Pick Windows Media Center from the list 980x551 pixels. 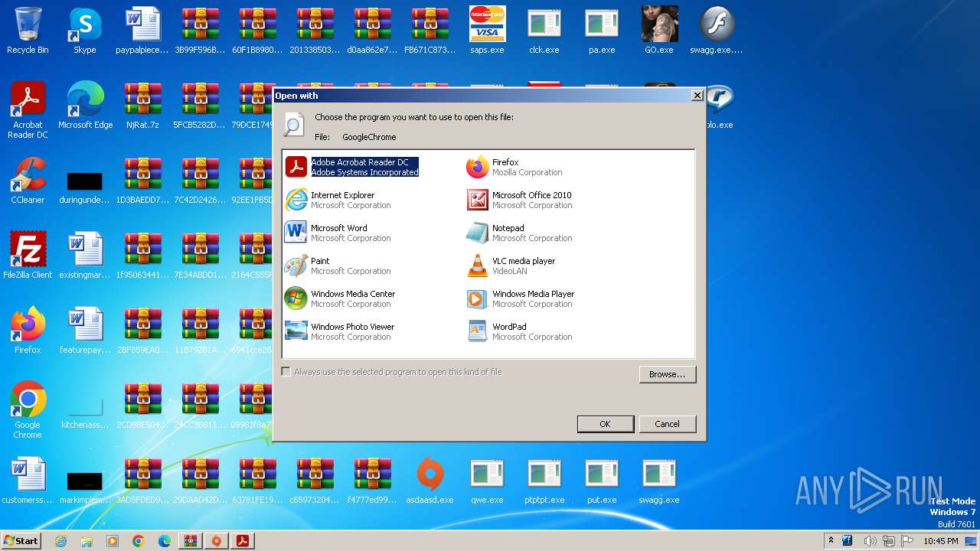point(340,298)
